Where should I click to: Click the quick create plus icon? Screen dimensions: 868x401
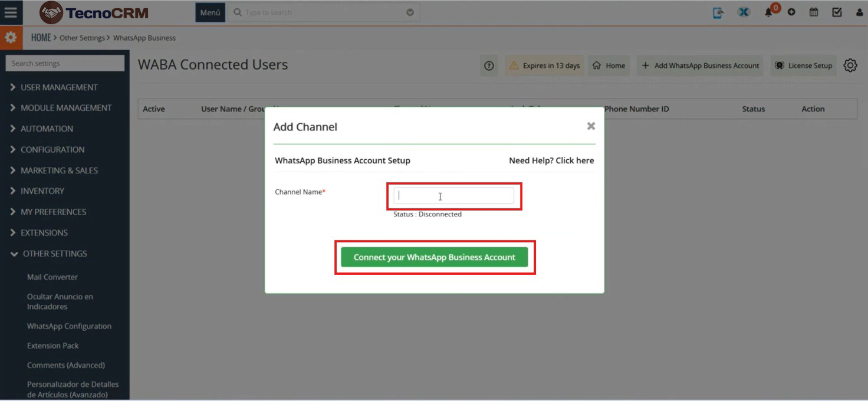[791, 12]
